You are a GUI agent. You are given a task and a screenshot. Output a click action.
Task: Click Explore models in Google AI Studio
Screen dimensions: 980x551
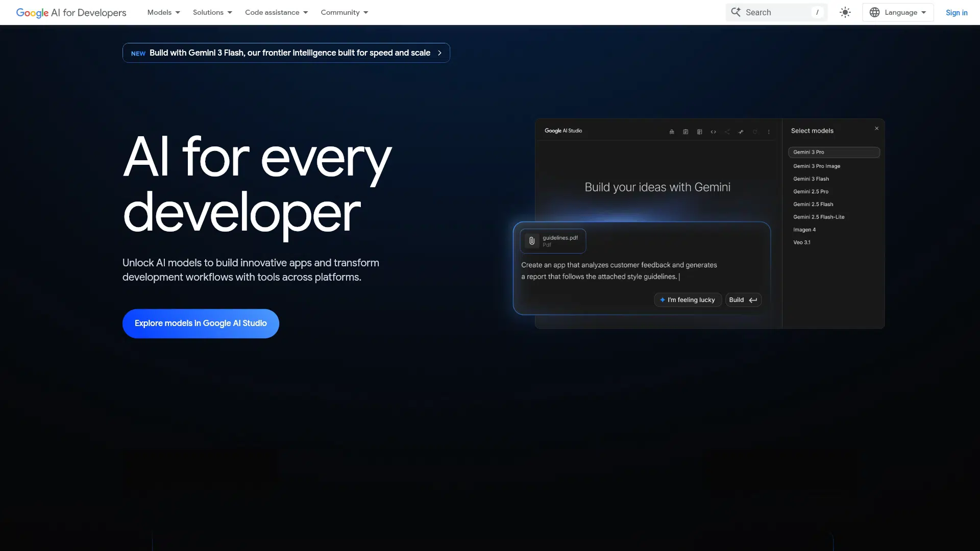pyautogui.click(x=201, y=323)
